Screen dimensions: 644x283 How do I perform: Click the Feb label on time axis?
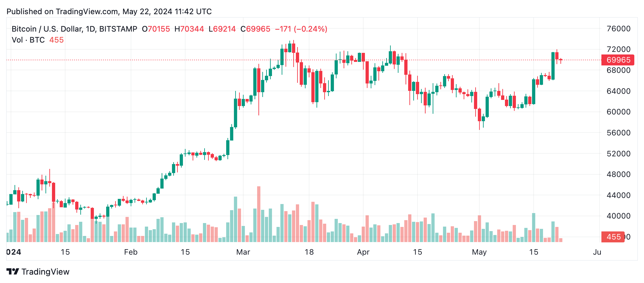[x=131, y=252]
